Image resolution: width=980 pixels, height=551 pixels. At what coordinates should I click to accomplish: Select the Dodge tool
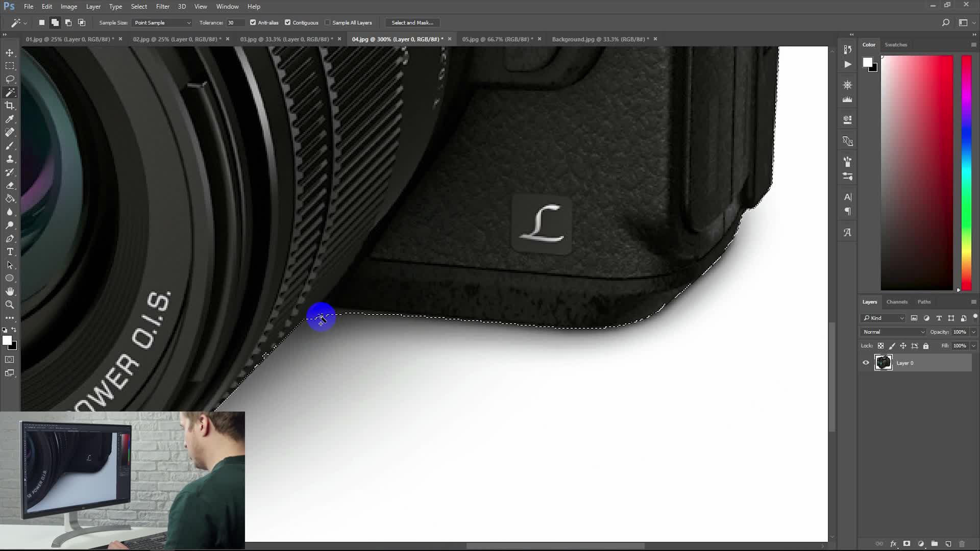[x=10, y=225]
